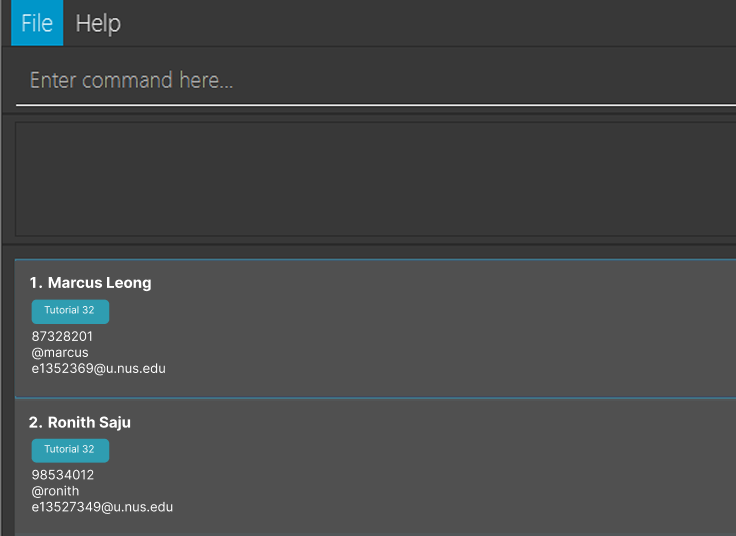Click index number 1 beside Marcus Leong
The width and height of the screenshot is (736, 536).
(35, 283)
